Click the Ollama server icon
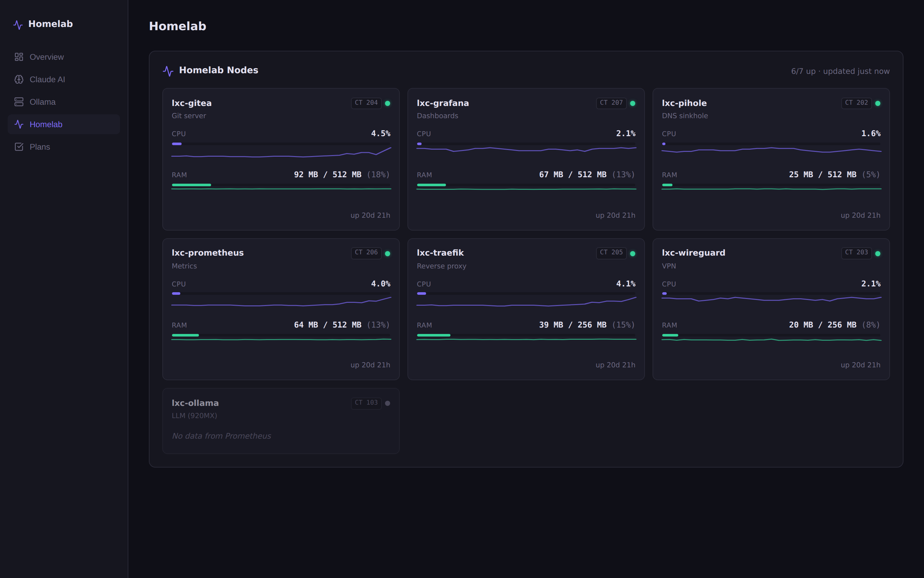The height and width of the screenshot is (578, 924). tap(19, 102)
